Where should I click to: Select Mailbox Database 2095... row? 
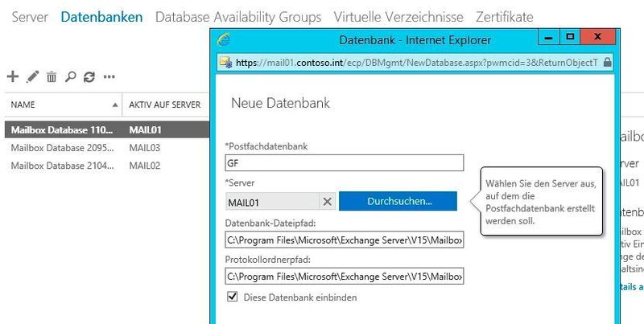[107, 148]
